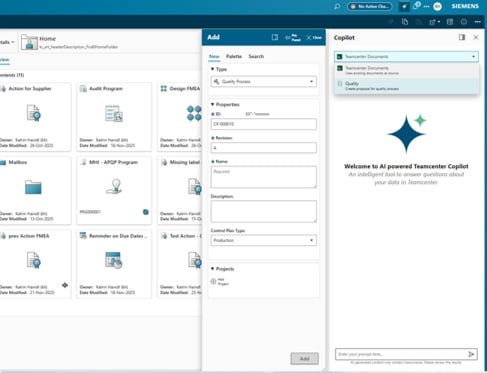Open the Action for Supplier card
The height and width of the screenshot is (373, 487).
35,117
